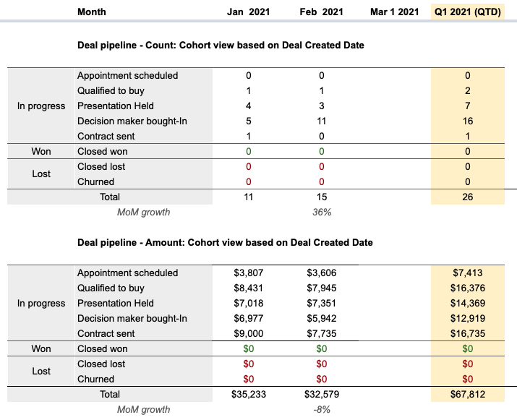Click the Mar 1 2021 header cell
This screenshot has height=420, width=517.
point(394,12)
